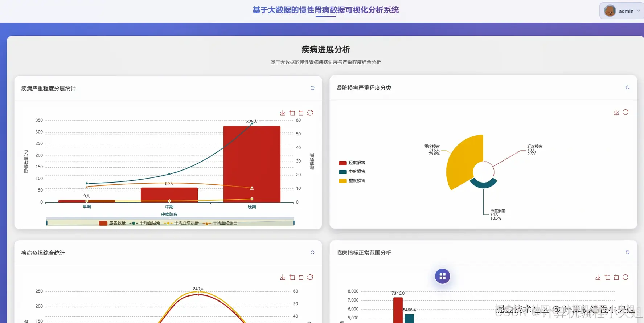The height and width of the screenshot is (323, 644).
Task: Expand the admin account dropdown arrow
Action: tap(638, 11)
